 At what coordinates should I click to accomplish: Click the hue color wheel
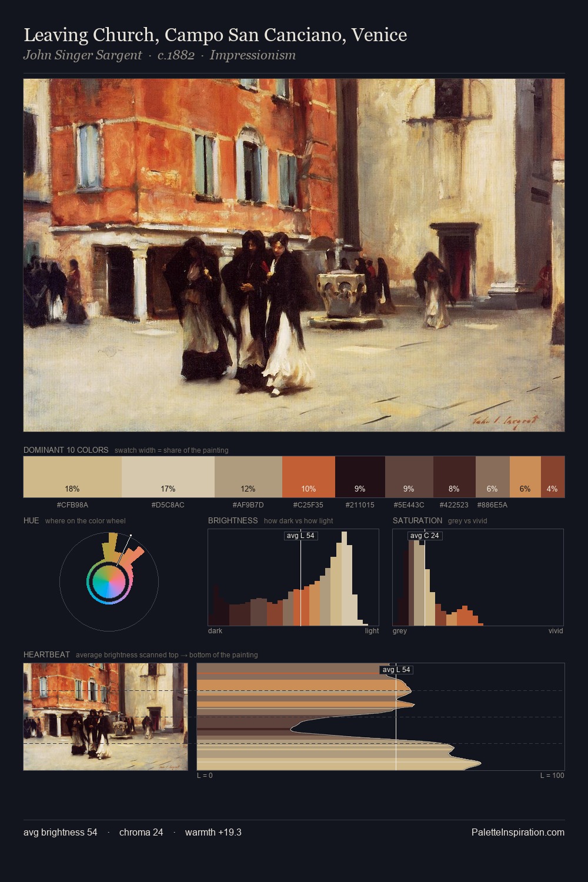pyautogui.click(x=109, y=582)
